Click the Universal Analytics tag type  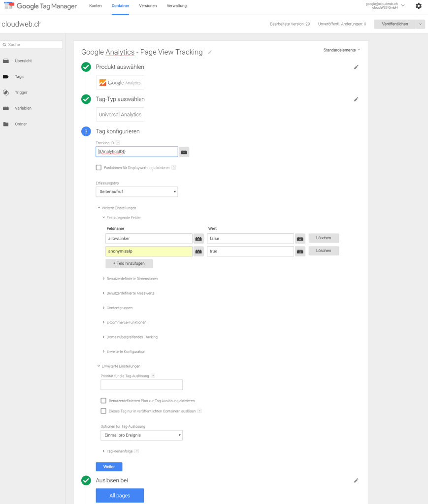pos(120,114)
